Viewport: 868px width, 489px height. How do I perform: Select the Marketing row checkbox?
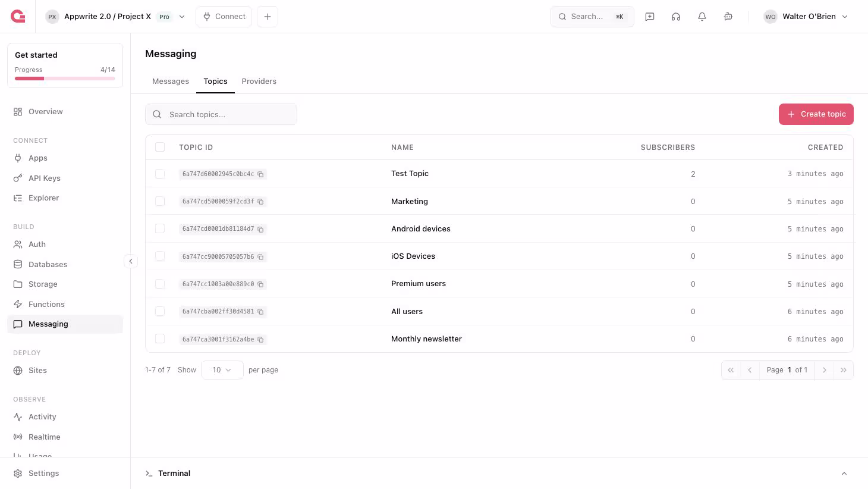(160, 201)
